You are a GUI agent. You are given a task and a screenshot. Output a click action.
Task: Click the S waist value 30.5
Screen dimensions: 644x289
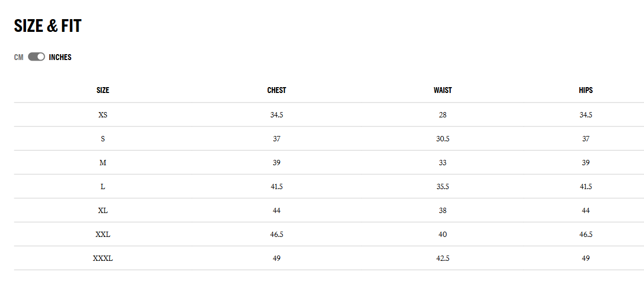click(x=443, y=139)
